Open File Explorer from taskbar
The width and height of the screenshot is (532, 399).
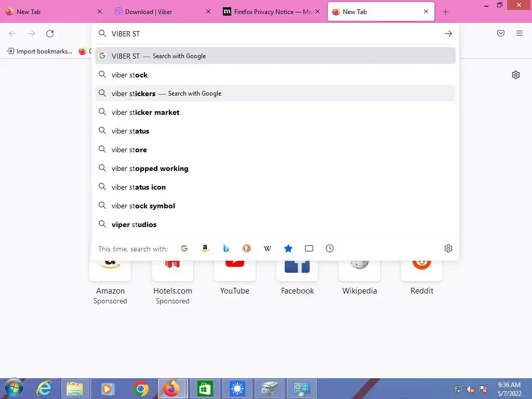pos(75,389)
